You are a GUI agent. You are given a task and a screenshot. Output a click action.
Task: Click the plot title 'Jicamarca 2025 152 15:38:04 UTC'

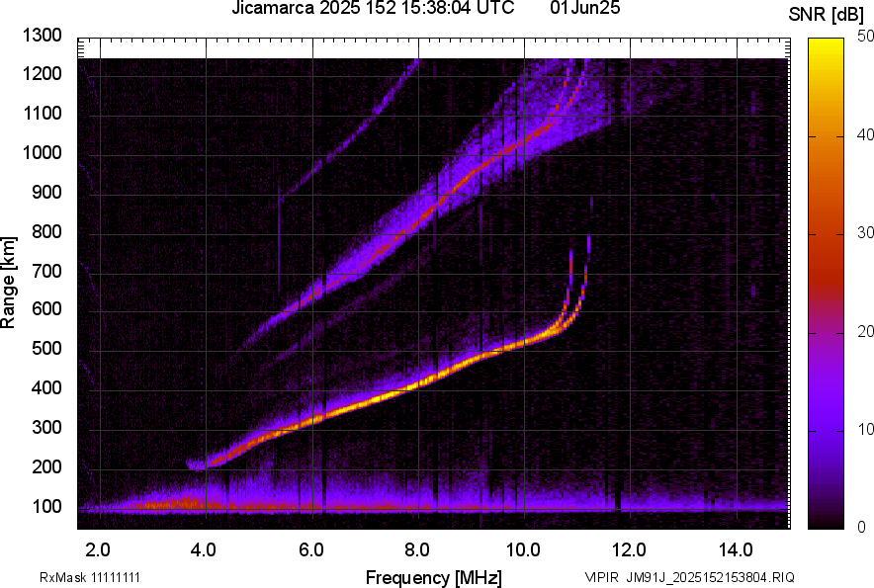[x=373, y=8]
